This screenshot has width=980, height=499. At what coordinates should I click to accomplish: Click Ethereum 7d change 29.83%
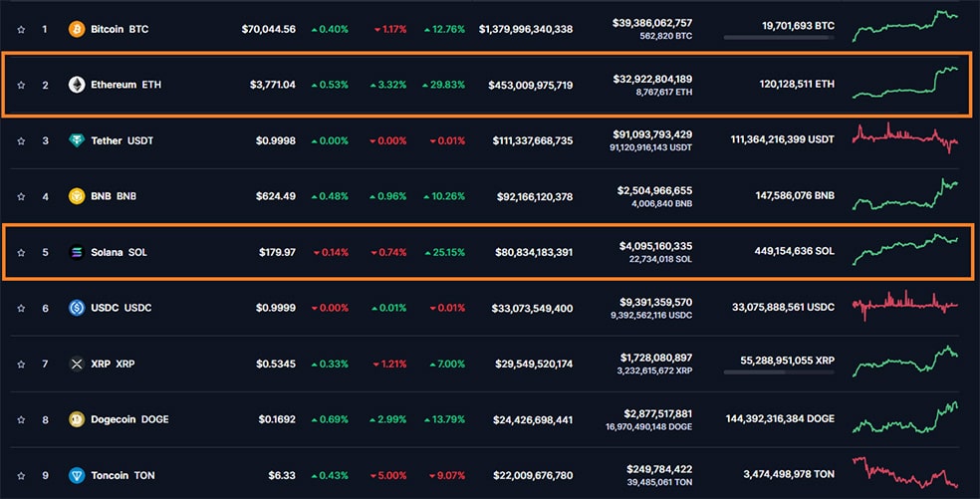(443, 85)
